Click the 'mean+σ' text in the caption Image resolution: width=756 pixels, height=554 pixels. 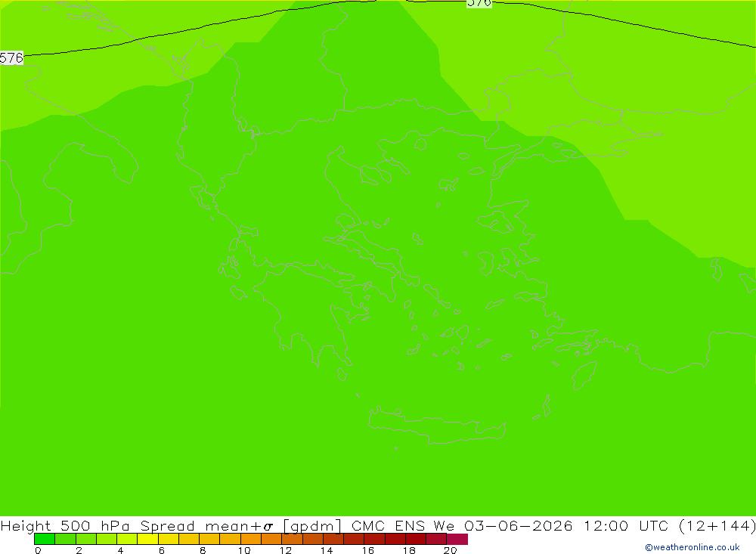click(239, 525)
